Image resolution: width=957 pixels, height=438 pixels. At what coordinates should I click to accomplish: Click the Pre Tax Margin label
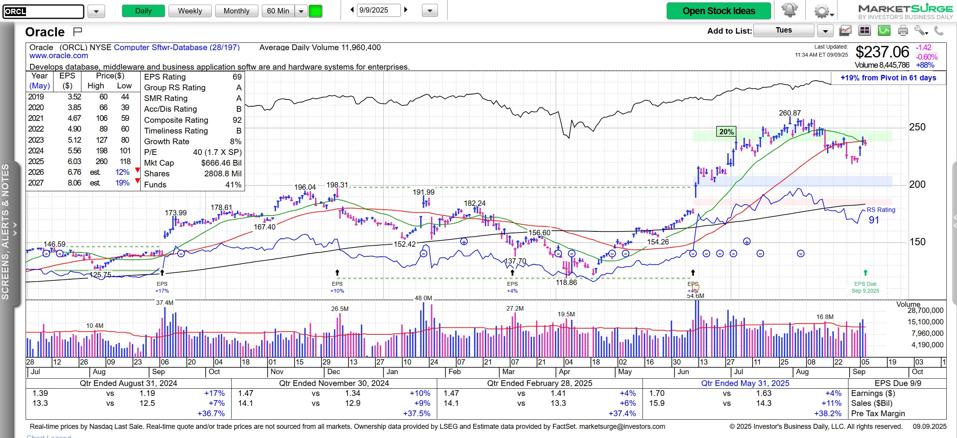(x=879, y=412)
